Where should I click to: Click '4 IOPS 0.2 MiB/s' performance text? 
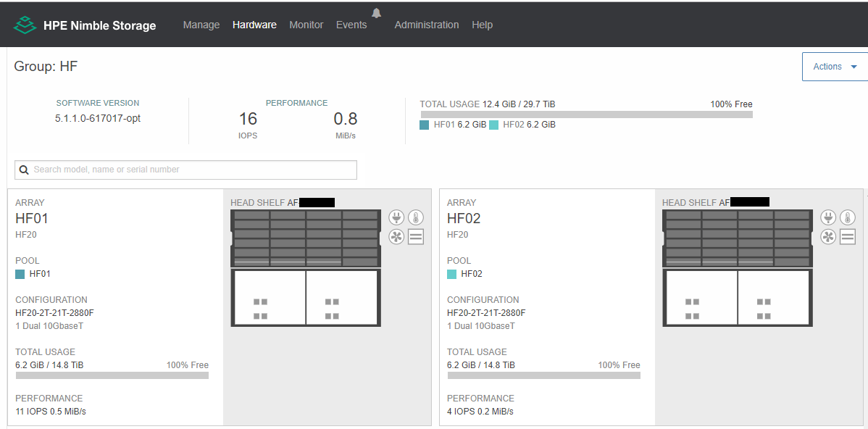click(480, 412)
